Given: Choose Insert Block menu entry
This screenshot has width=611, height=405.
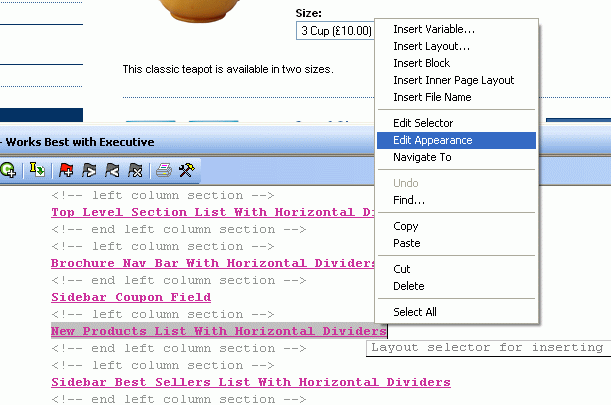Looking at the screenshot, I should [421, 63].
